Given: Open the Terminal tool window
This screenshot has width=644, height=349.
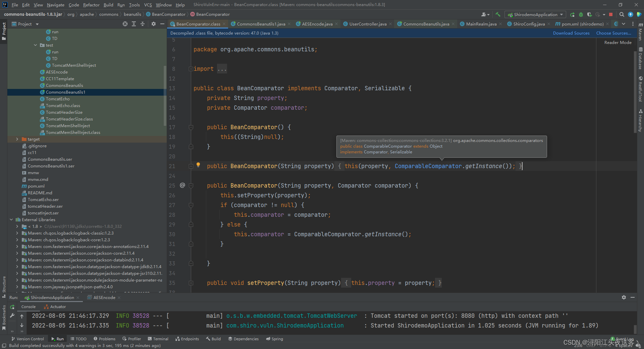Looking at the screenshot, I should 158,339.
